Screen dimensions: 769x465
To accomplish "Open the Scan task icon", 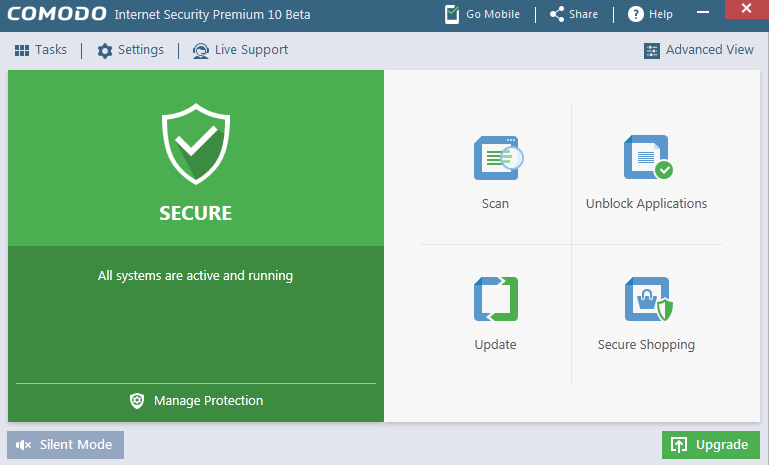I will pyautogui.click(x=498, y=158).
